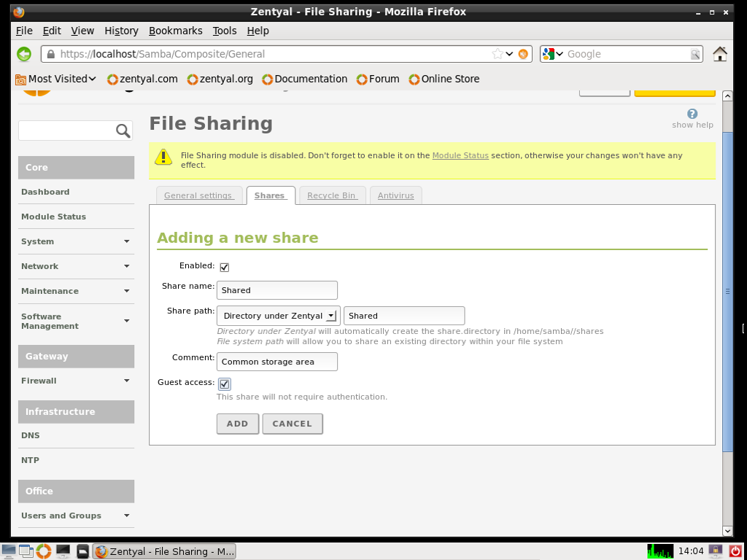747x560 pixels.
Task: Expand the Firewall sidebar section
Action: (76, 381)
